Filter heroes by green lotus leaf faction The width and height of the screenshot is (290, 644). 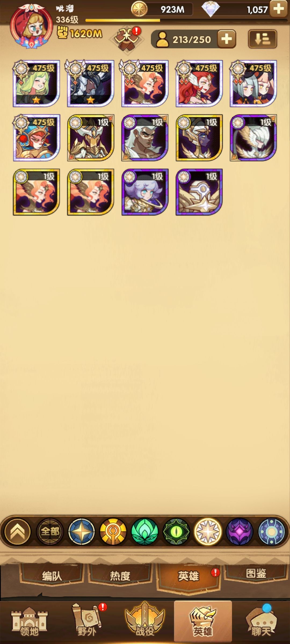click(145, 532)
